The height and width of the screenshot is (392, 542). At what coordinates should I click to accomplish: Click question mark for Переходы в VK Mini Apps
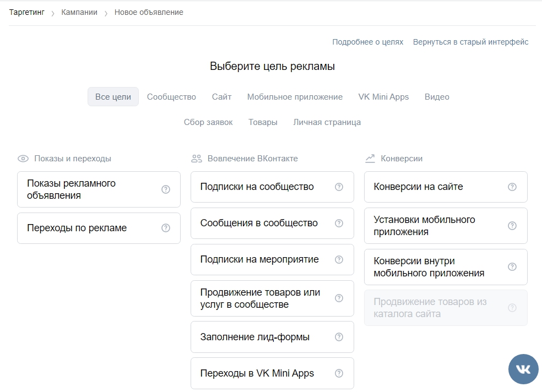339,373
